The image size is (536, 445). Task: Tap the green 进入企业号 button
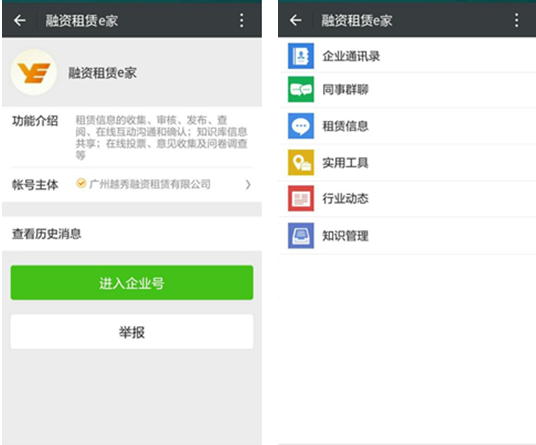click(132, 283)
